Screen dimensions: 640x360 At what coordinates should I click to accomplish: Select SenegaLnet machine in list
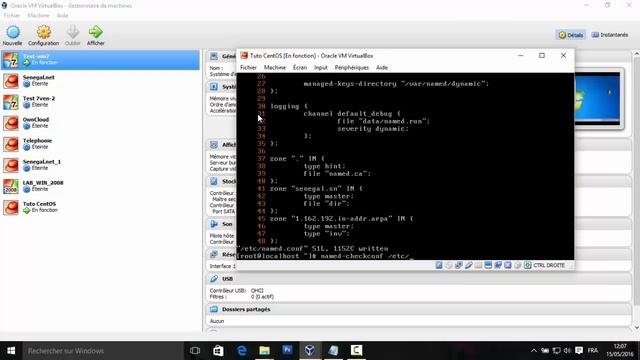click(100, 81)
